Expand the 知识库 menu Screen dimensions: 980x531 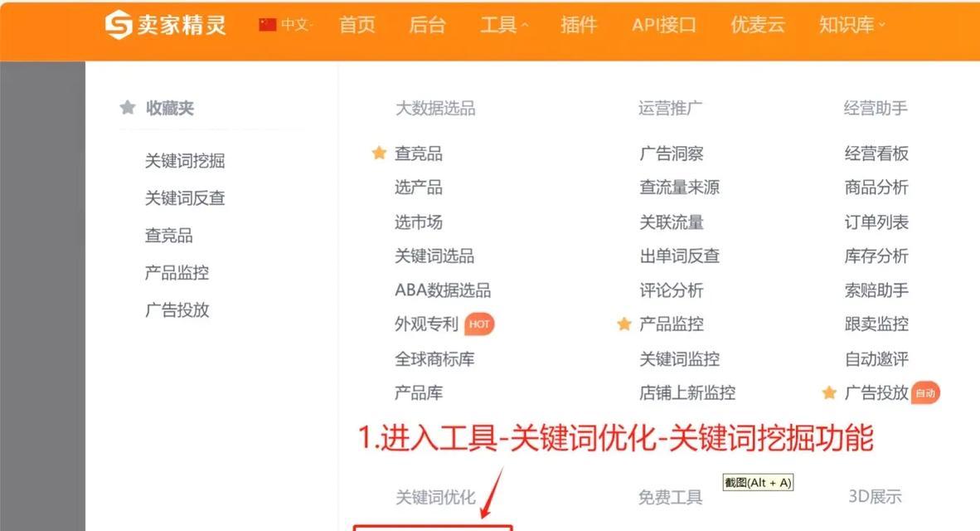pos(851,24)
